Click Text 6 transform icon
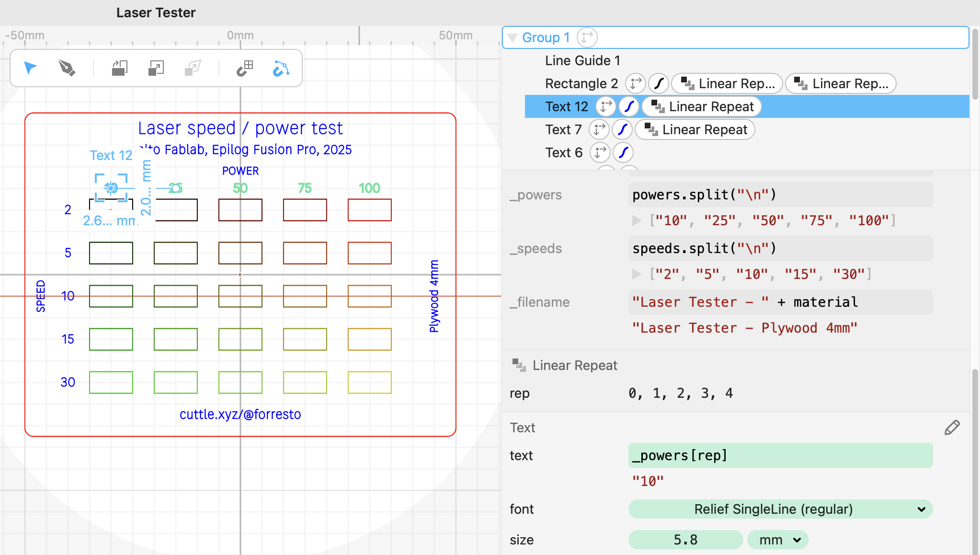980x555 pixels. pyautogui.click(x=600, y=152)
